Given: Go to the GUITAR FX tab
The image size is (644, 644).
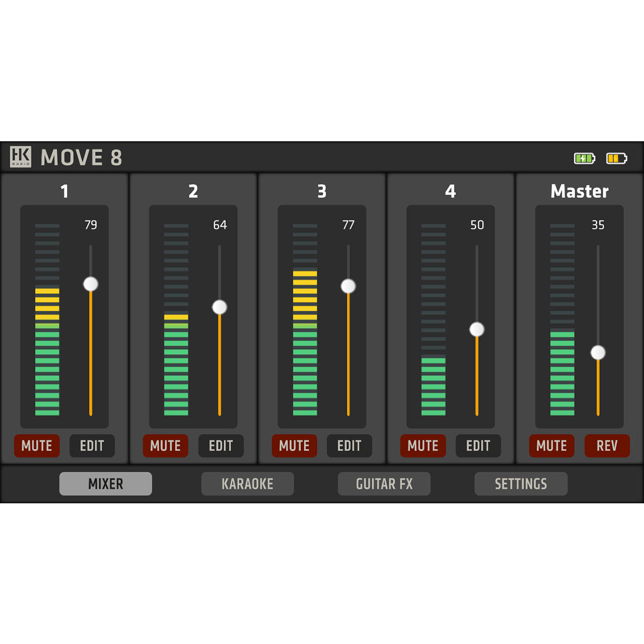Looking at the screenshot, I should pyautogui.click(x=384, y=484).
